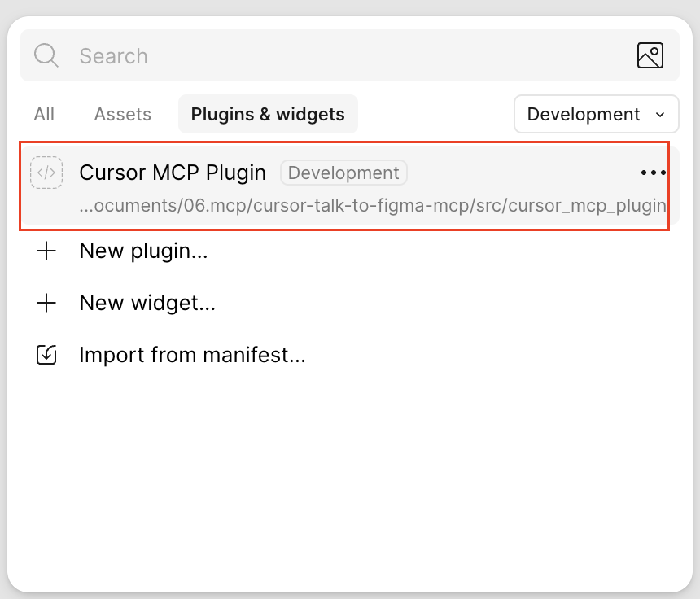Click the plus icon next to New widget
This screenshot has height=599, width=700.
coord(46,303)
